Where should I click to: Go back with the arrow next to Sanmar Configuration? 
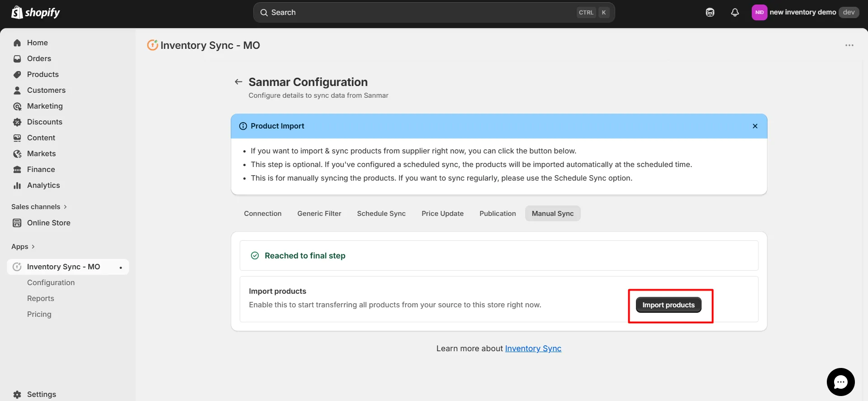pos(238,82)
